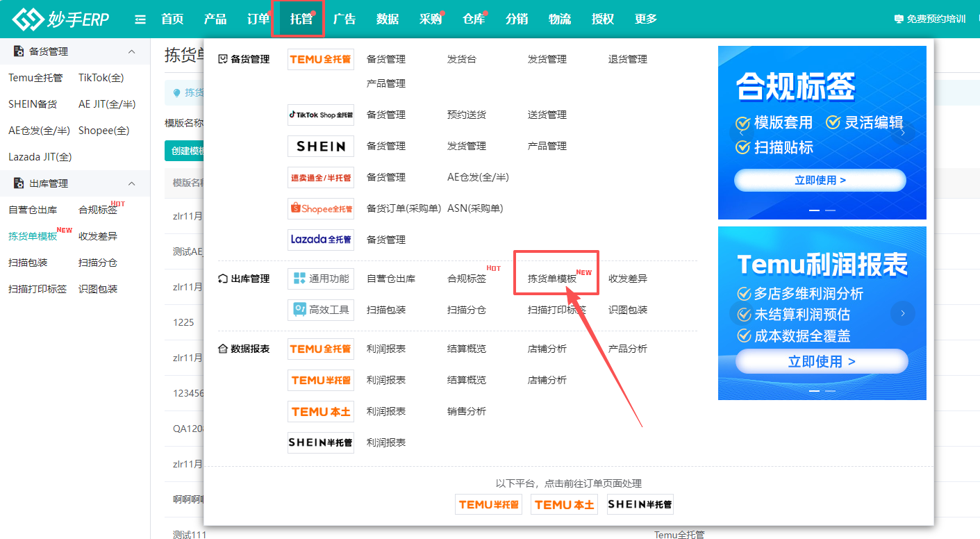Go to SHEIN半托管 under 以下平台 note
This screenshot has width=980, height=539.
tap(640, 504)
